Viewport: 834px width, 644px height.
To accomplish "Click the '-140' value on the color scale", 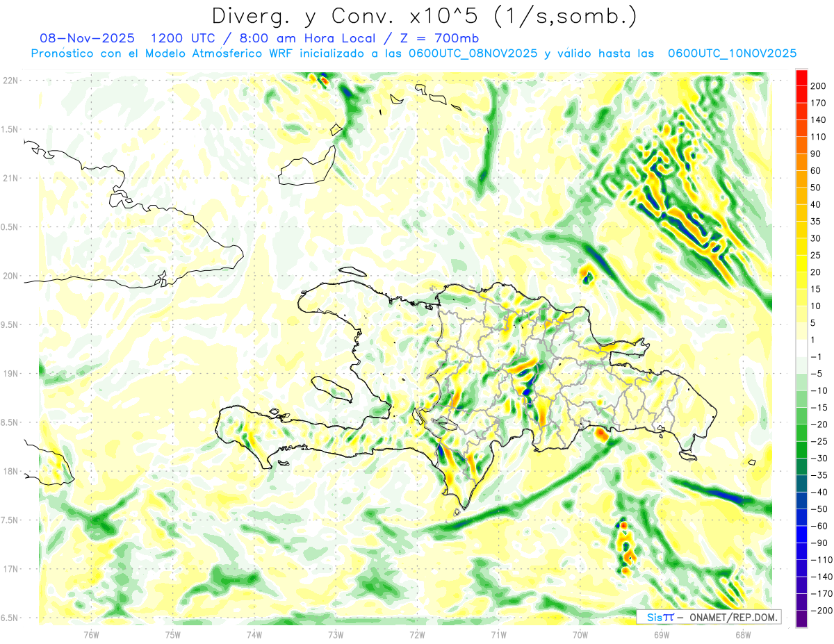I will click(822, 577).
